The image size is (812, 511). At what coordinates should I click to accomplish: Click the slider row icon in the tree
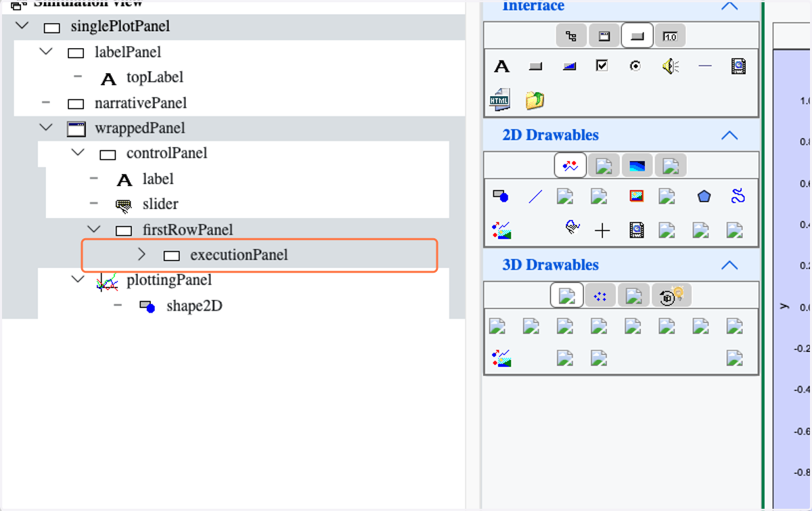(125, 206)
